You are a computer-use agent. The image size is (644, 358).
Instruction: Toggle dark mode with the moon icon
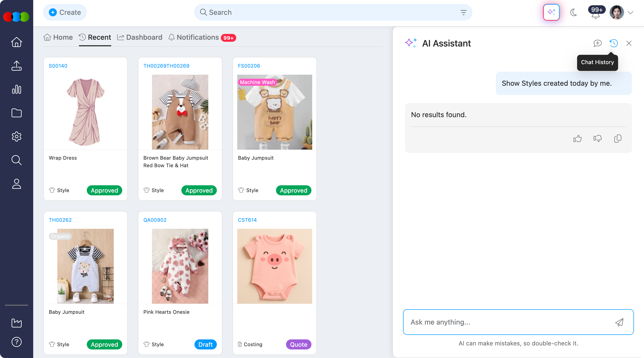(x=574, y=12)
